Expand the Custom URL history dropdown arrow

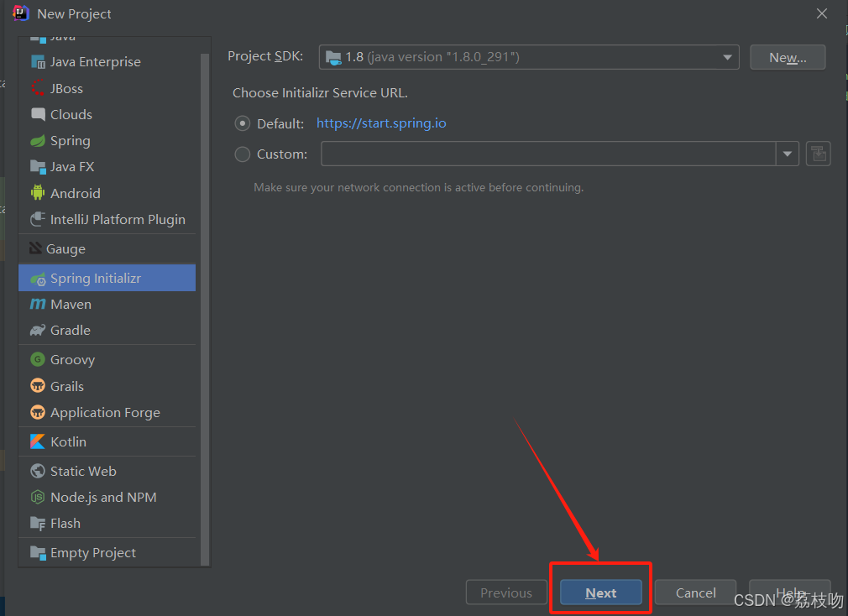(788, 154)
